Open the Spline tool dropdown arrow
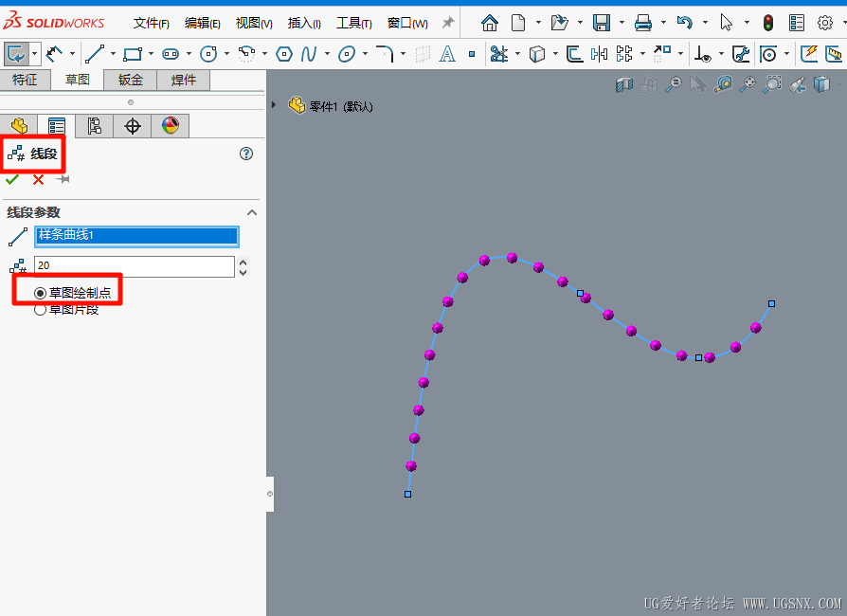This screenshot has height=616, width=847. [327, 54]
